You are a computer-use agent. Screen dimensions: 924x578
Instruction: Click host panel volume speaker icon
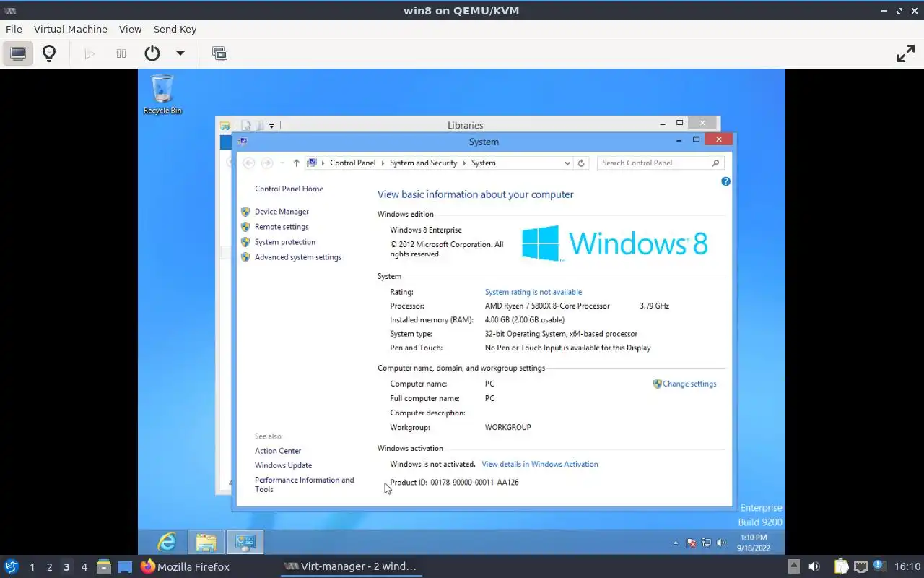coord(814,567)
